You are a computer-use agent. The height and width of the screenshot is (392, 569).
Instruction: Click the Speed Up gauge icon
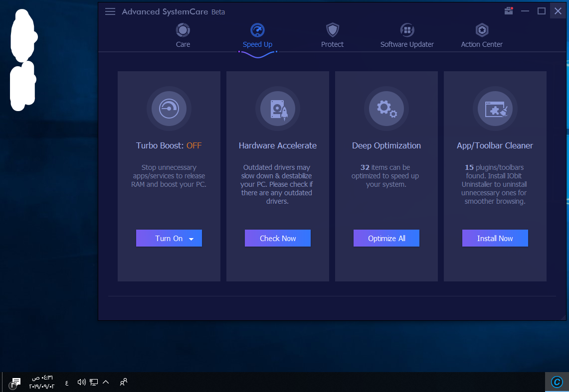pyautogui.click(x=257, y=30)
